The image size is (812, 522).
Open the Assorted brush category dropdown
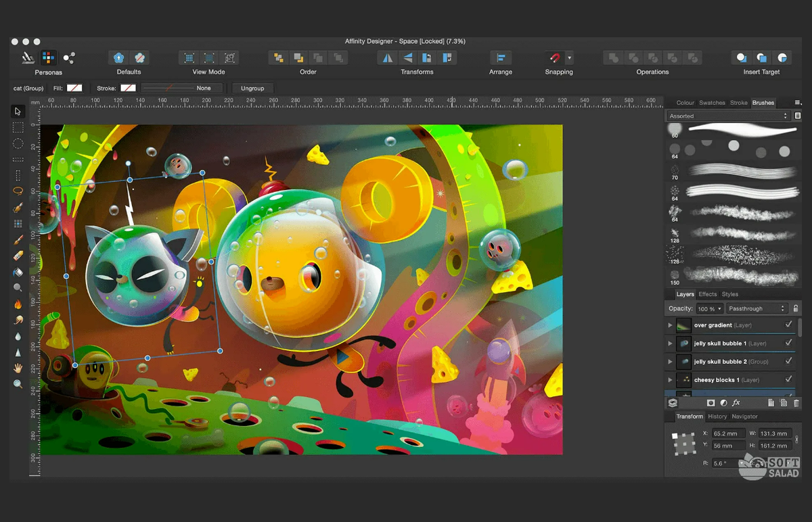728,116
